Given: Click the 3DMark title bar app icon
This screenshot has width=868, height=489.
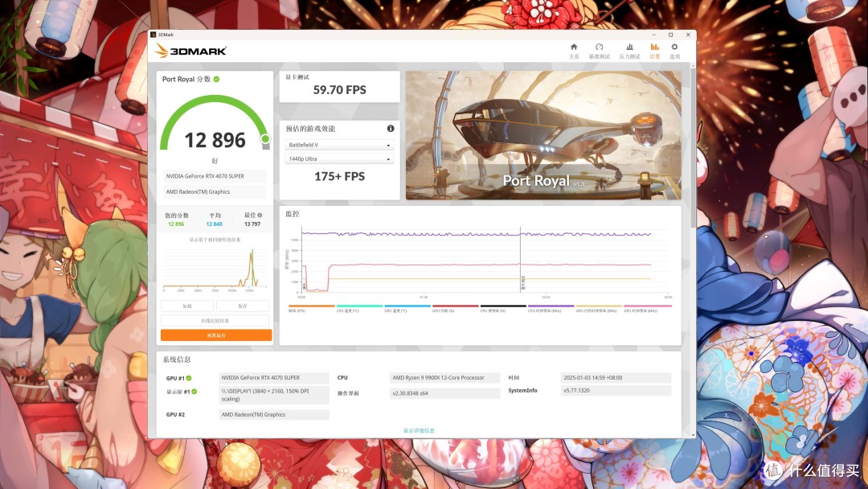Looking at the screenshot, I should click(154, 35).
